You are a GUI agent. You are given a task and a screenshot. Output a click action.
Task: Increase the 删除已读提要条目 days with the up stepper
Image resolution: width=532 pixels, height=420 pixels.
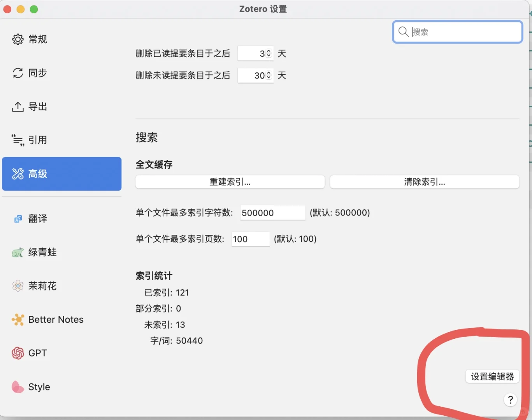[268, 51]
